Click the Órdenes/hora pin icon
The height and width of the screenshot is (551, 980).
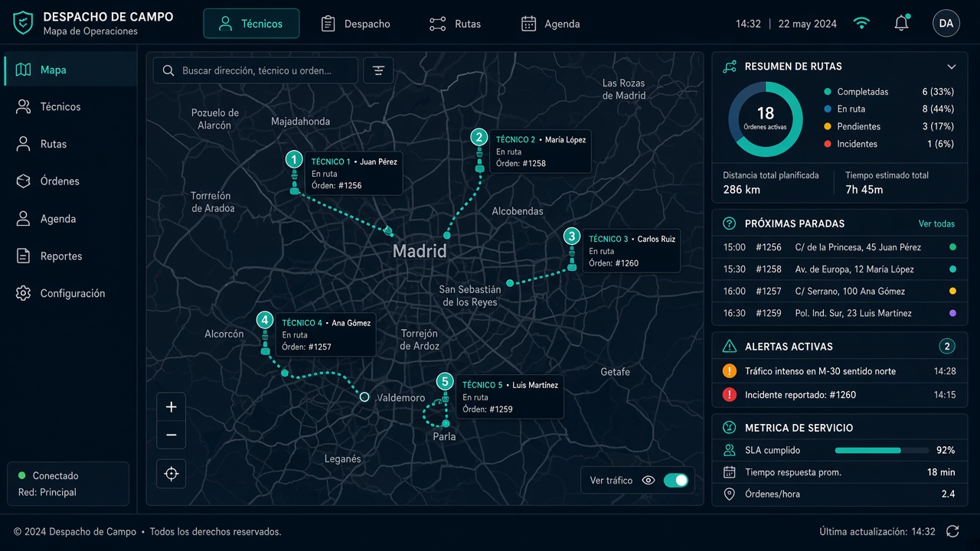pyautogui.click(x=730, y=494)
